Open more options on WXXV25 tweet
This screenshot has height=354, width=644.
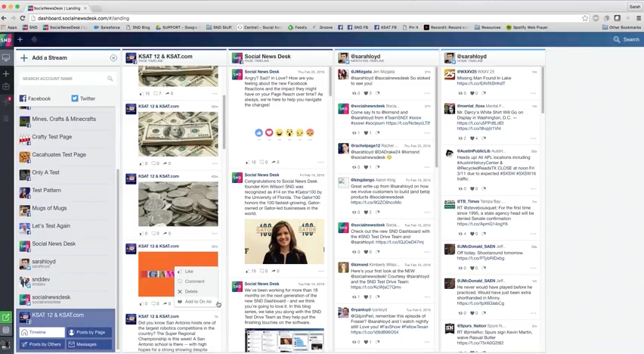[533, 93]
